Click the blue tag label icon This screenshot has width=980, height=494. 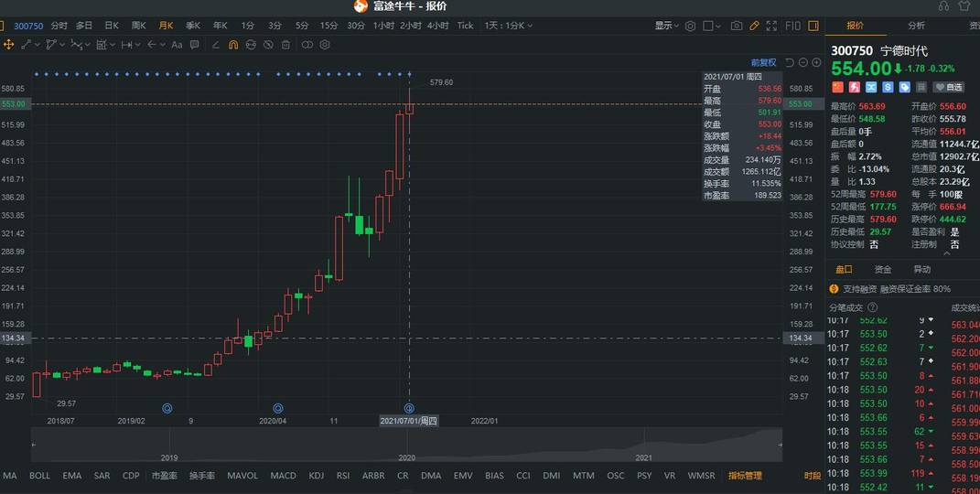coord(904,87)
